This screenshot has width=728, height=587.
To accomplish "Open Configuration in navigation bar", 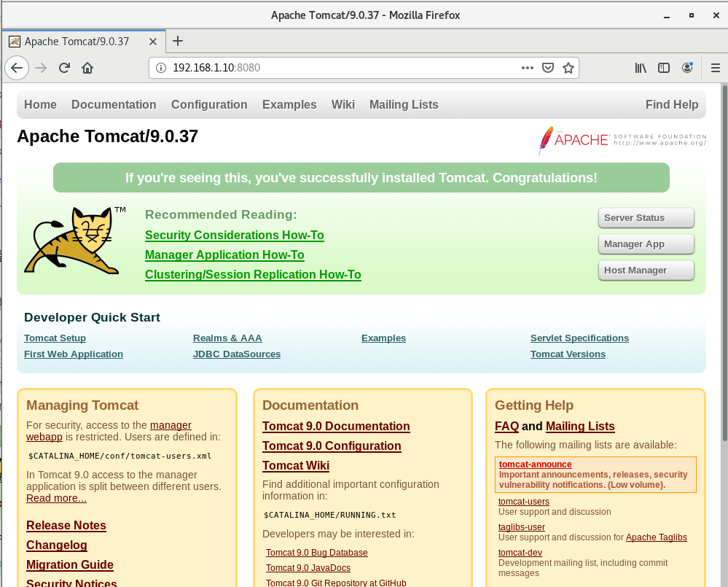I will pyautogui.click(x=209, y=104).
